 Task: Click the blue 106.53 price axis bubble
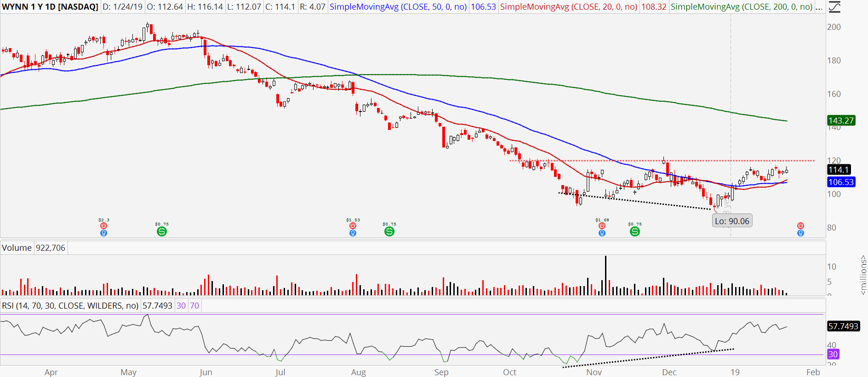point(841,182)
